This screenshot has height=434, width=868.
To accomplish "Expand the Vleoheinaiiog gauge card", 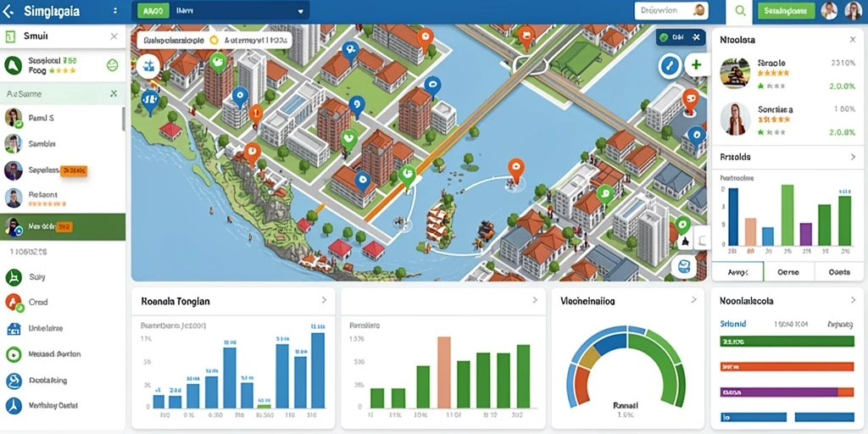I will point(693,300).
